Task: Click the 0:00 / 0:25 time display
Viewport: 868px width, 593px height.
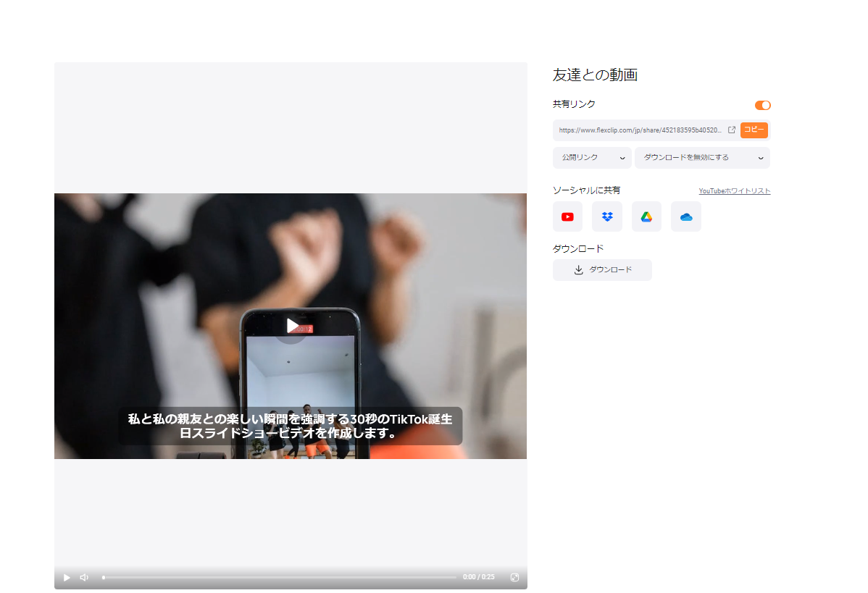Action: pyautogui.click(x=478, y=577)
